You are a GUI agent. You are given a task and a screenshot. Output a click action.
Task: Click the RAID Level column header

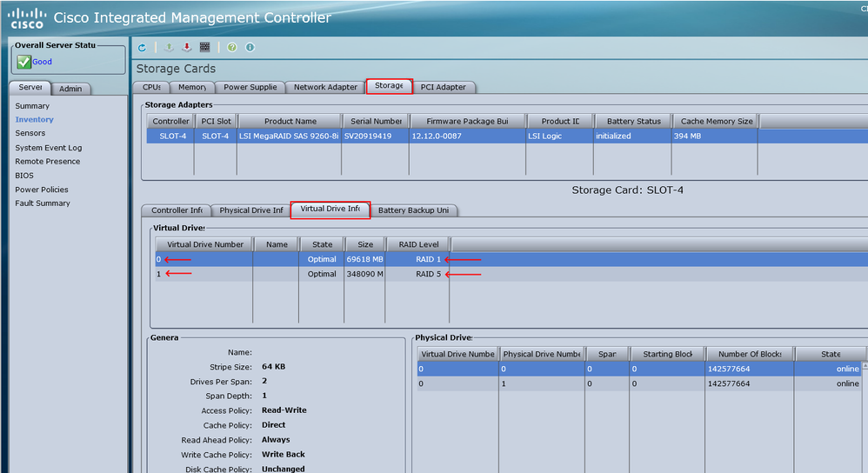418,244
